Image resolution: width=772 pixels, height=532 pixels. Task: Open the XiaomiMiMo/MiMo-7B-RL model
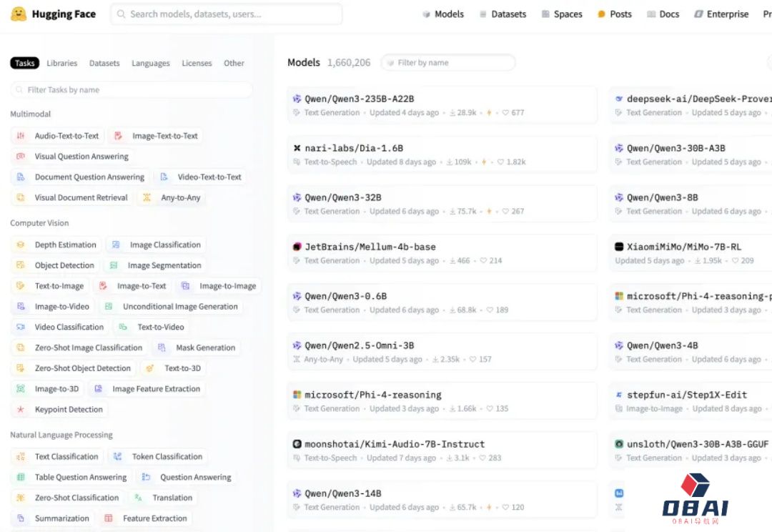click(x=691, y=253)
